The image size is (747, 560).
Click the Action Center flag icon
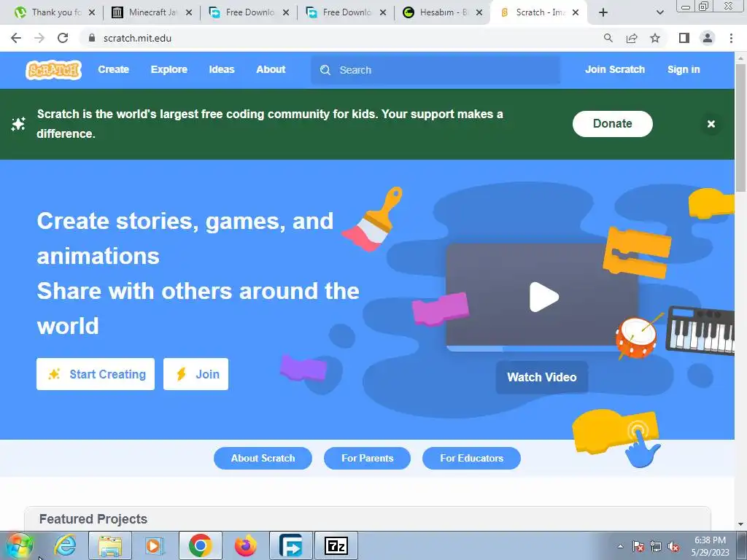click(638, 546)
